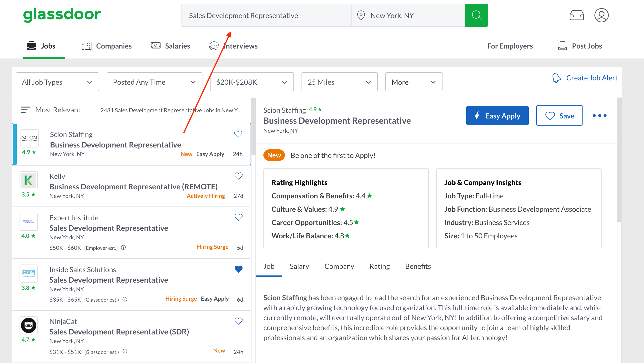
Task: Open the $20K-$208K salary dropdown
Action: (x=252, y=82)
